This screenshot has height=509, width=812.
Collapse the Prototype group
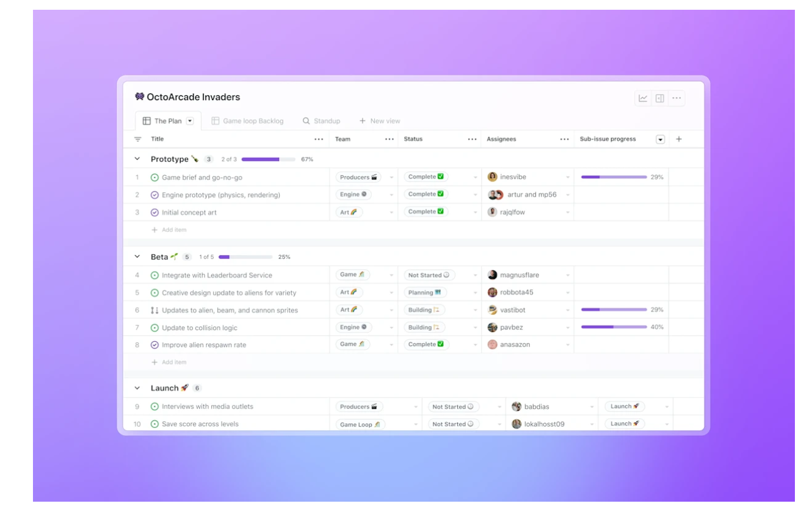click(137, 159)
